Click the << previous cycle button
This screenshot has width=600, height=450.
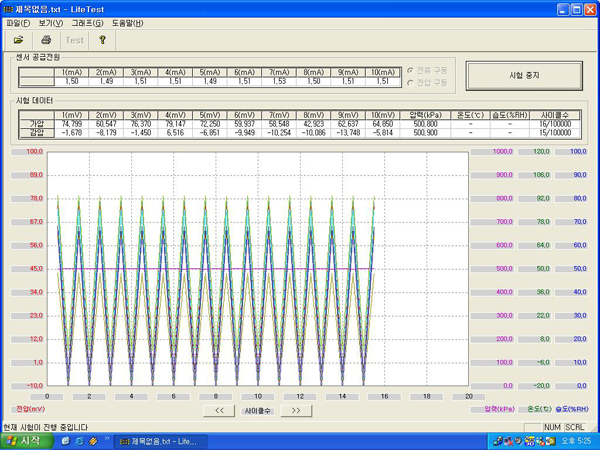(217, 410)
